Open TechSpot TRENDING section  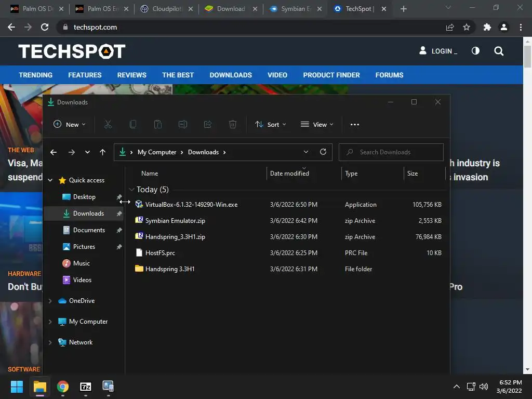[x=36, y=75]
